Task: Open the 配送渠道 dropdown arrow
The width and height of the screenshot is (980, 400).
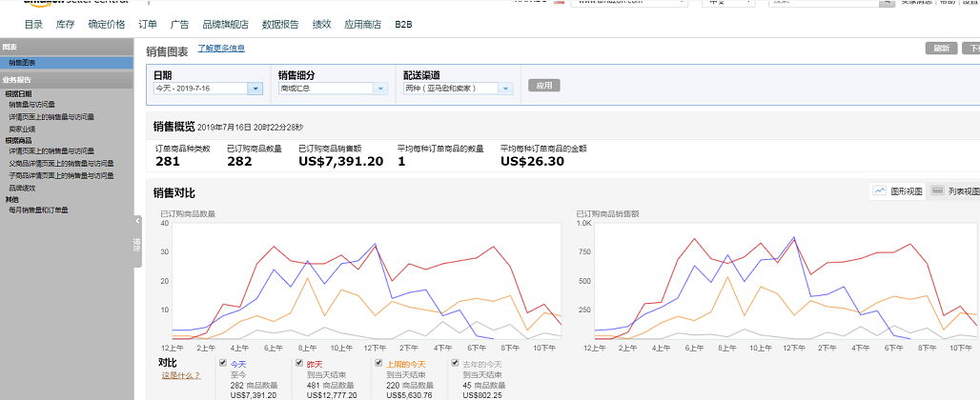Action: pos(505,89)
